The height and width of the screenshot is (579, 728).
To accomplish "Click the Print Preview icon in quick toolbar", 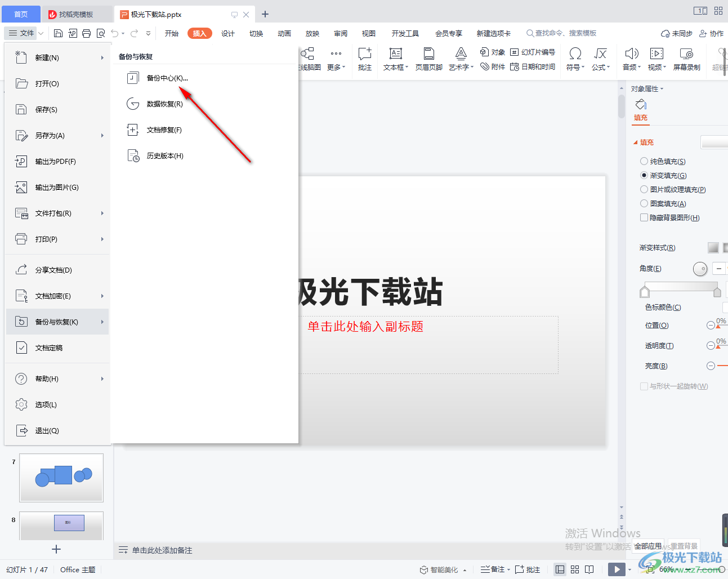I will point(101,33).
